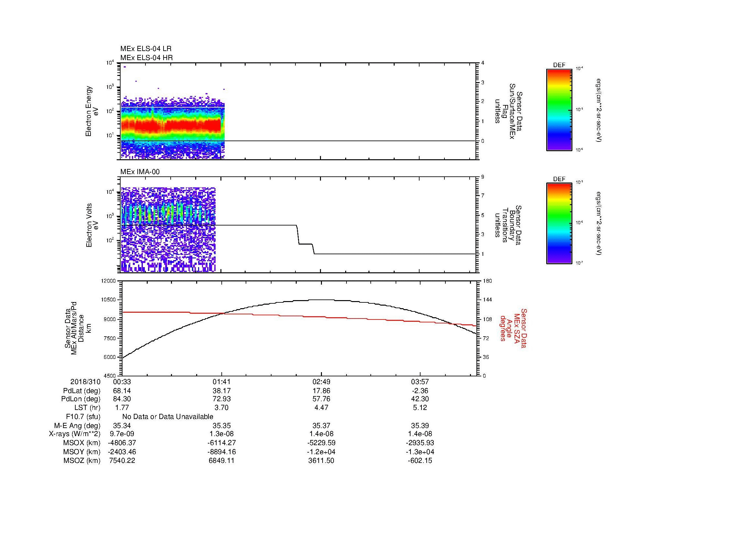
Task: Select the time label '01:41'
Action: [222, 382]
